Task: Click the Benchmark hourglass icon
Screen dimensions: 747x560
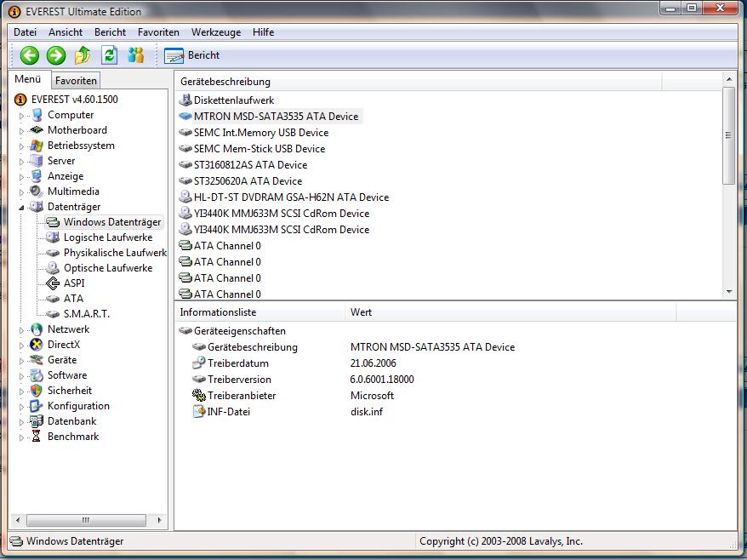Action: point(37,436)
